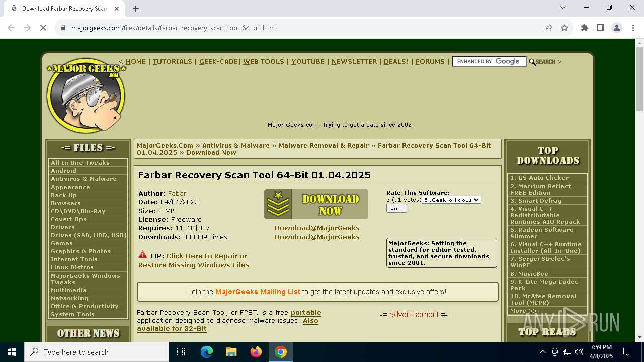Click the Download Now badge button
The width and height of the screenshot is (644, 362).
pos(316,204)
